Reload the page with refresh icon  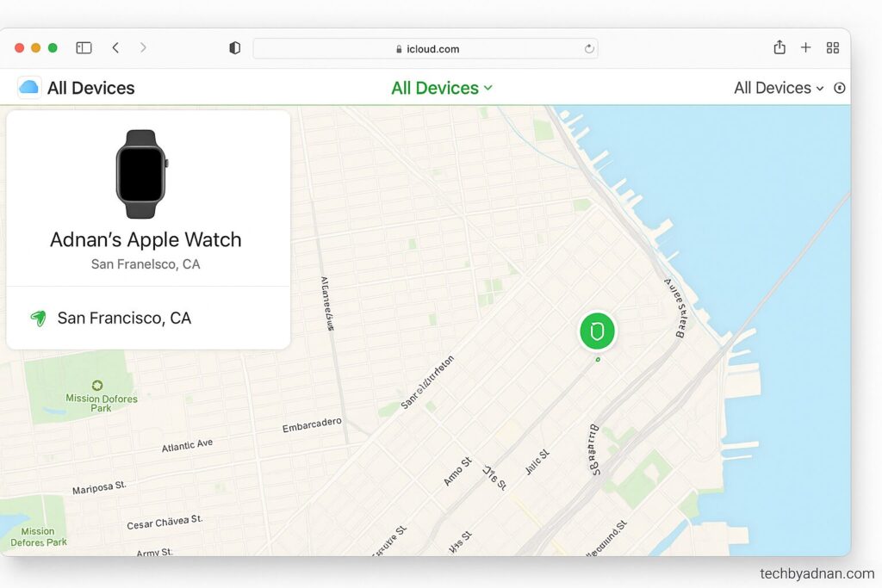[589, 49]
